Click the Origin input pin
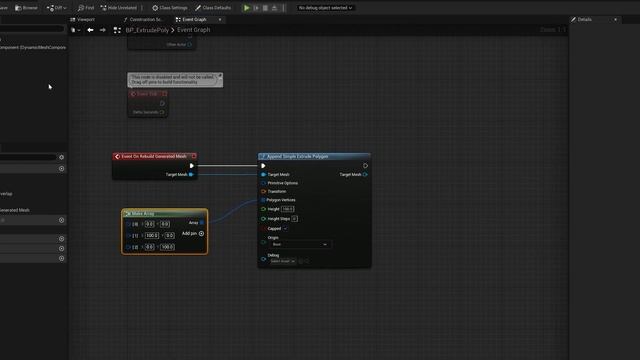640x360 pixels. pyautogui.click(x=263, y=242)
